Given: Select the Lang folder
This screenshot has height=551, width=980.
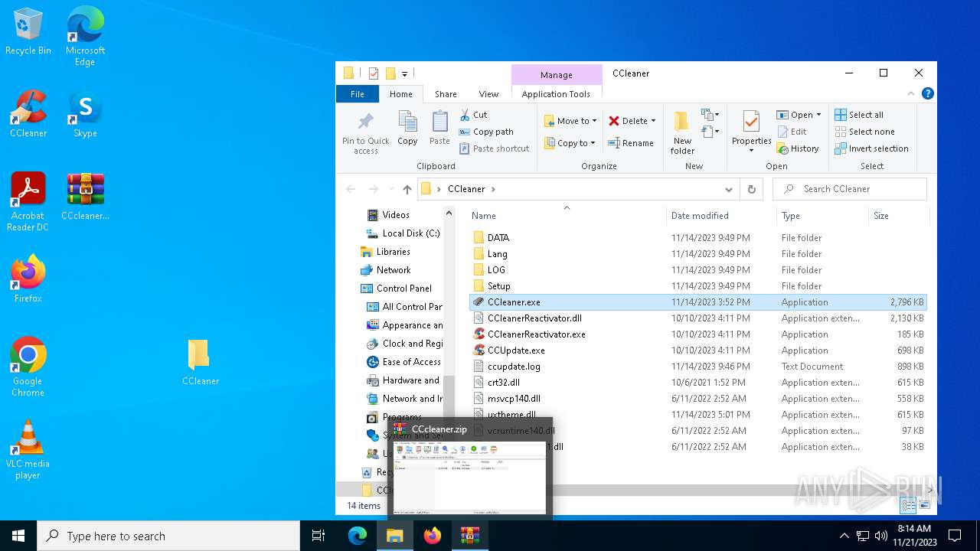Looking at the screenshot, I should pos(490,254).
